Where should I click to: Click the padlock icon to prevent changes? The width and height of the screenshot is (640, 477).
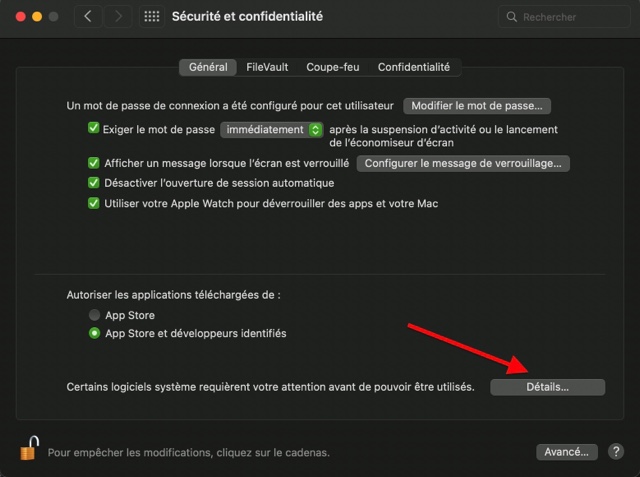pyautogui.click(x=29, y=449)
